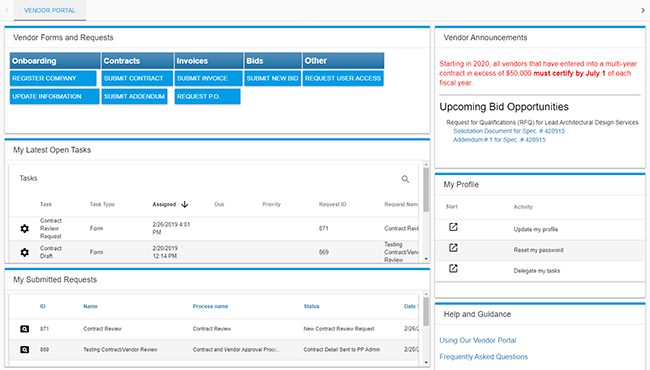This screenshot has height=370, width=650.
Task: Sort tasks by Priority column header
Action: click(x=272, y=204)
